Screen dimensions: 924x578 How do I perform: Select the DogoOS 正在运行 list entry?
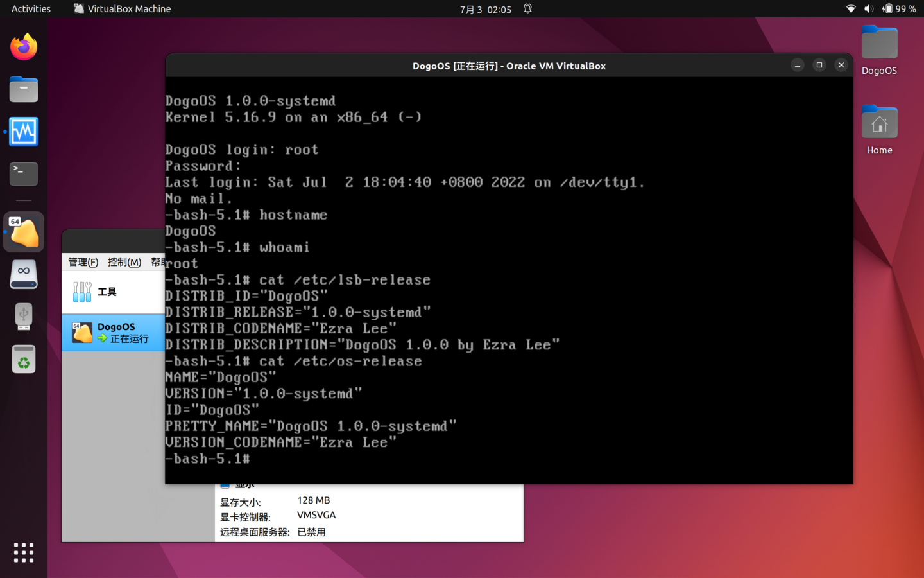(x=114, y=333)
